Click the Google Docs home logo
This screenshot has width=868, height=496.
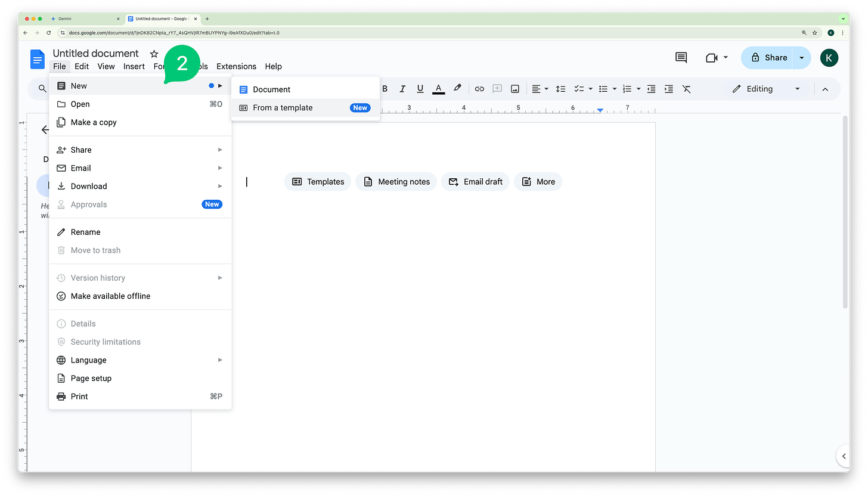pyautogui.click(x=38, y=59)
